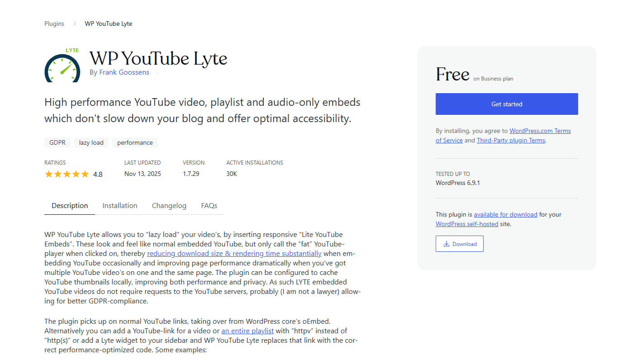The height and width of the screenshot is (364, 641).
Task: Select the Description tab
Action: pyautogui.click(x=69, y=205)
